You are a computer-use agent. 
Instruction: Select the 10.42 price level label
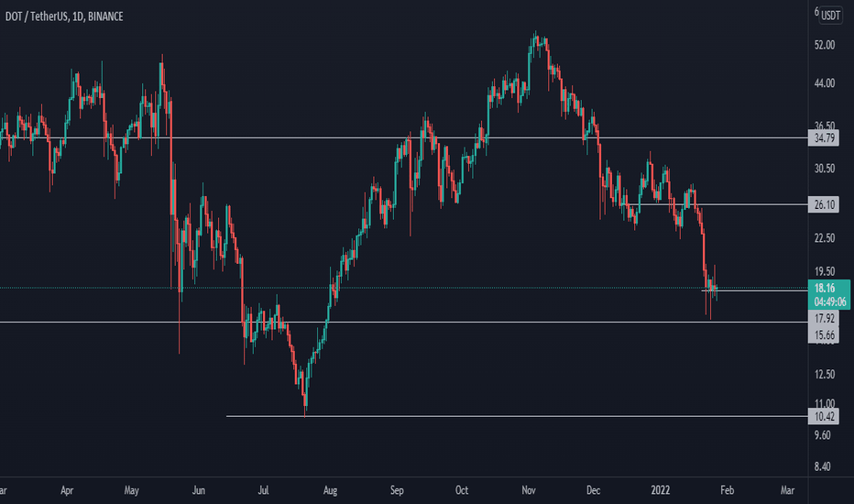pos(824,417)
